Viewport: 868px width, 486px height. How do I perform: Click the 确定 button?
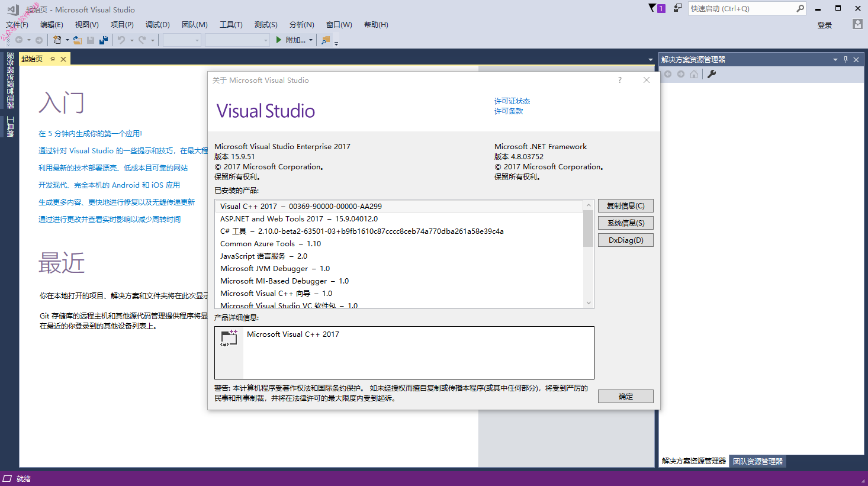pyautogui.click(x=626, y=397)
